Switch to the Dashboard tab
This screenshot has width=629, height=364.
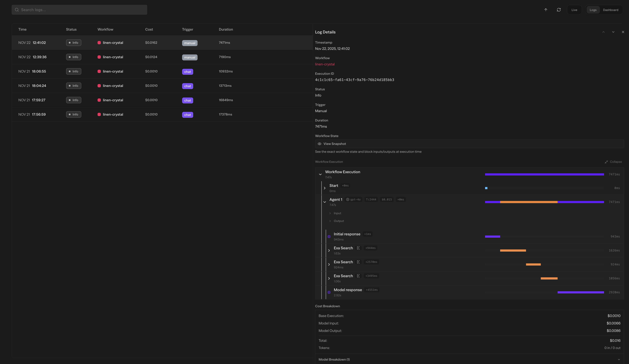(x=611, y=10)
